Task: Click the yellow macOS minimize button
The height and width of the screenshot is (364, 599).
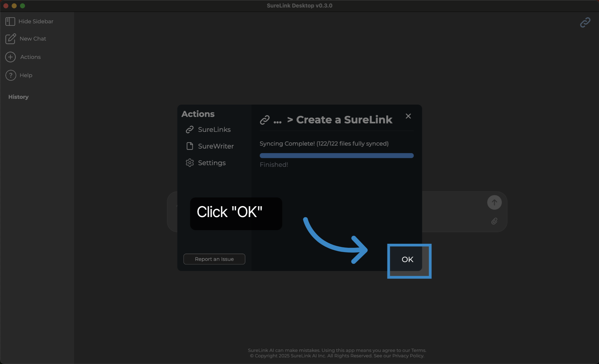Action: [x=14, y=6]
